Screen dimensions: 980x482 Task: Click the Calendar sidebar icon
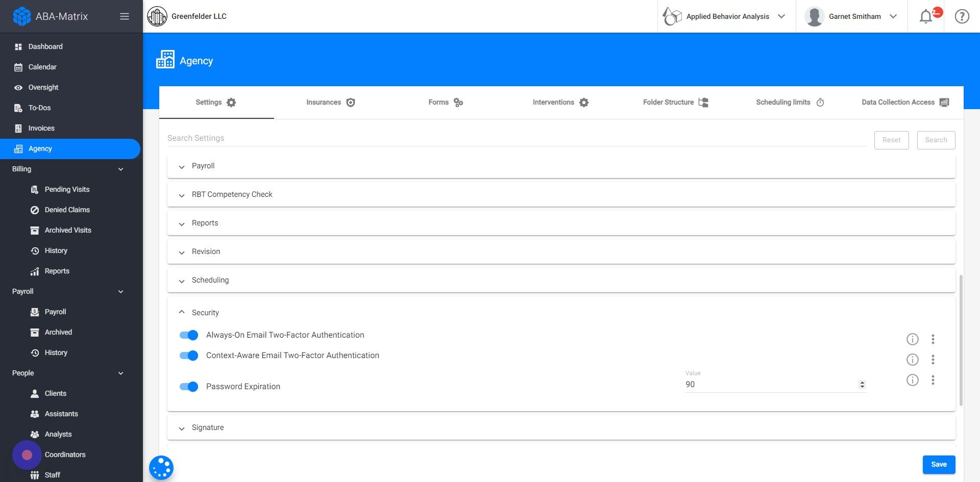click(x=18, y=67)
